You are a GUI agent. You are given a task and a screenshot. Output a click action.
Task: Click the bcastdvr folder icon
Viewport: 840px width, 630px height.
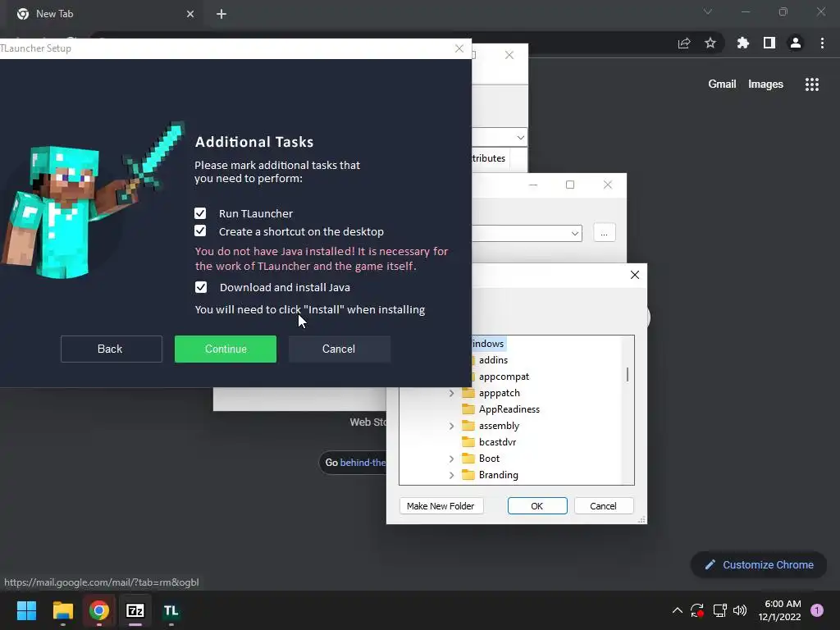(468, 442)
